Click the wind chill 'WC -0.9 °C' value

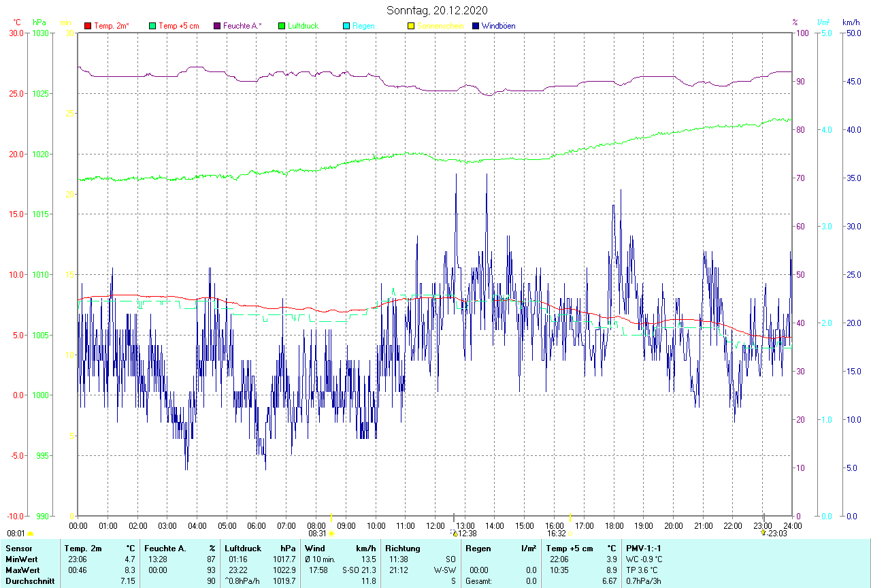644,559
